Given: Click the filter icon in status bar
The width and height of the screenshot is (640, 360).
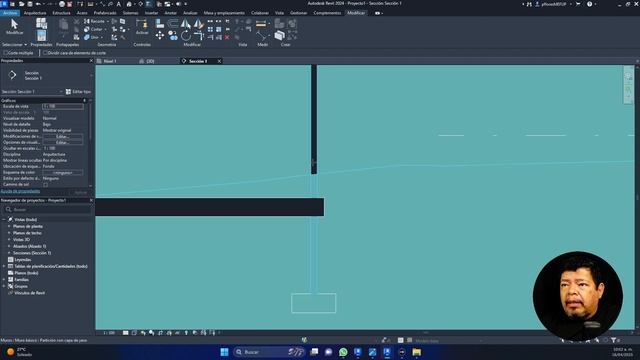Looking at the screenshot, I should [x=613, y=340].
